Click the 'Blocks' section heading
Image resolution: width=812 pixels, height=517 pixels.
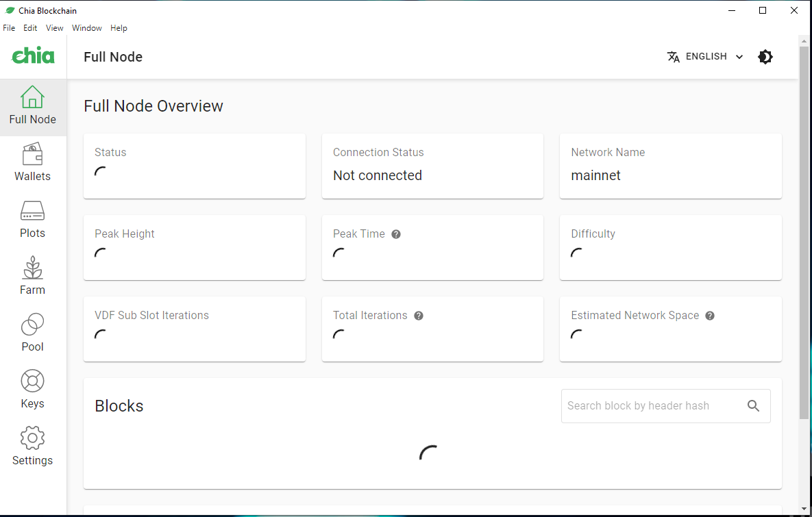[119, 406]
